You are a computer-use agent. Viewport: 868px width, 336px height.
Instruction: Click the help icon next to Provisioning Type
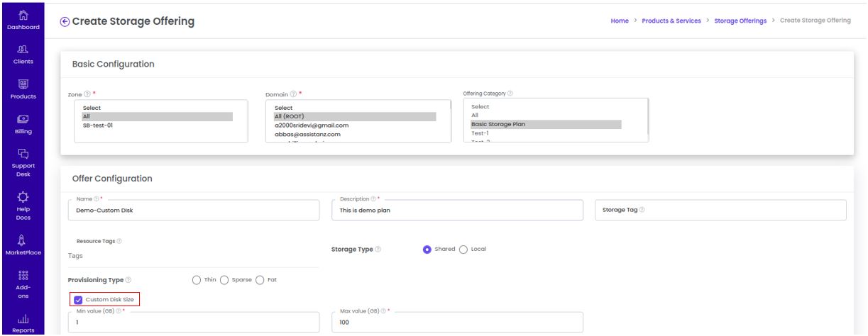pyautogui.click(x=128, y=279)
